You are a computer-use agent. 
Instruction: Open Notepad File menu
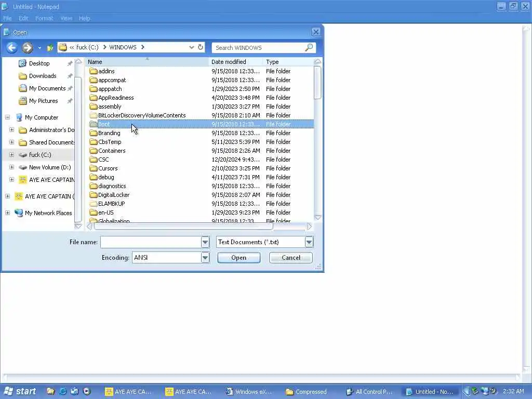pyautogui.click(x=7, y=18)
